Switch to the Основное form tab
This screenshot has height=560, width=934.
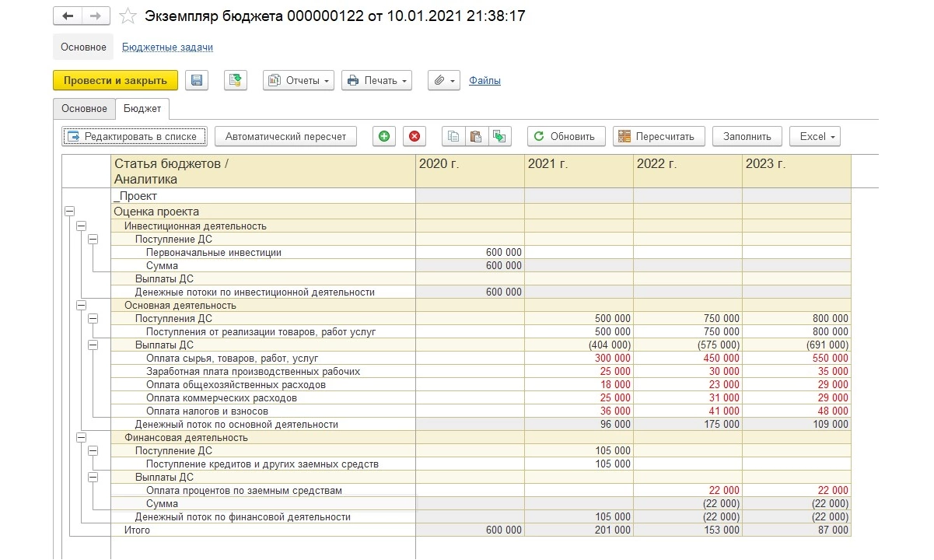(x=84, y=109)
